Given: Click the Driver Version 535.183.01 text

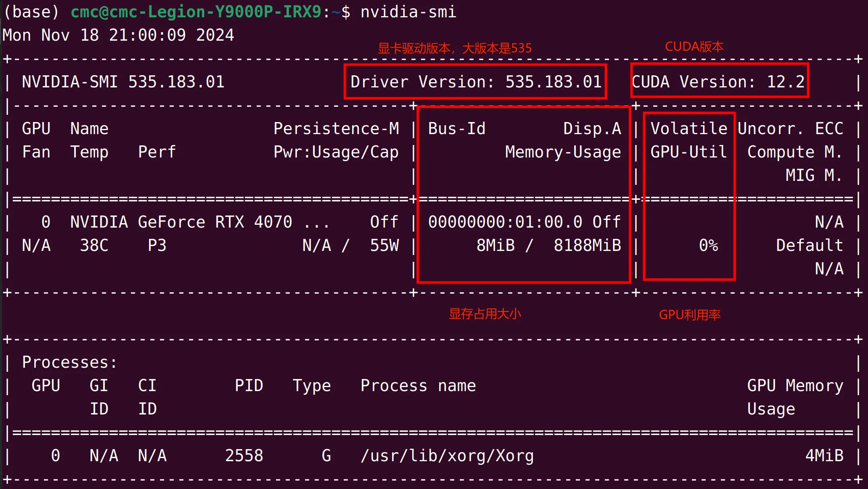Looking at the screenshot, I should [476, 82].
